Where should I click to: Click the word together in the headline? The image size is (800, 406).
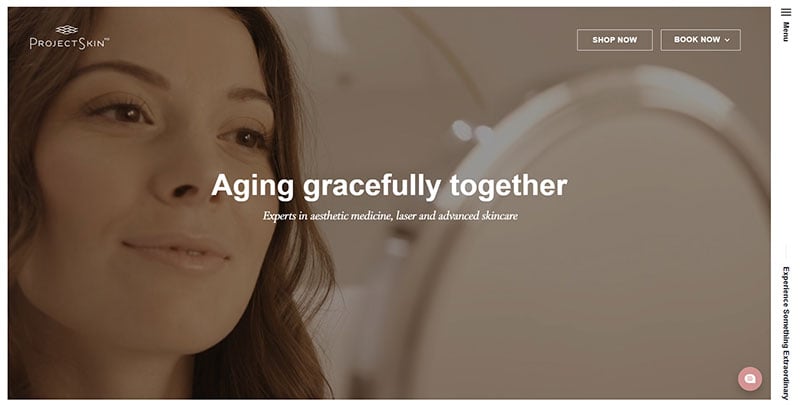click(x=508, y=186)
